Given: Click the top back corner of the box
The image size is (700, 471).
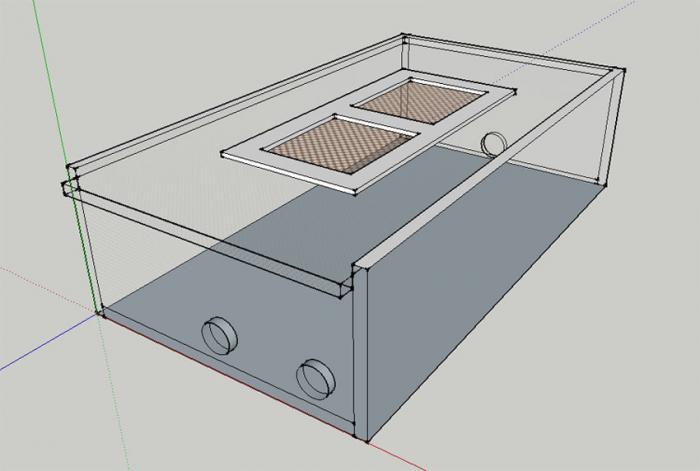Looking at the screenshot, I should [x=403, y=37].
